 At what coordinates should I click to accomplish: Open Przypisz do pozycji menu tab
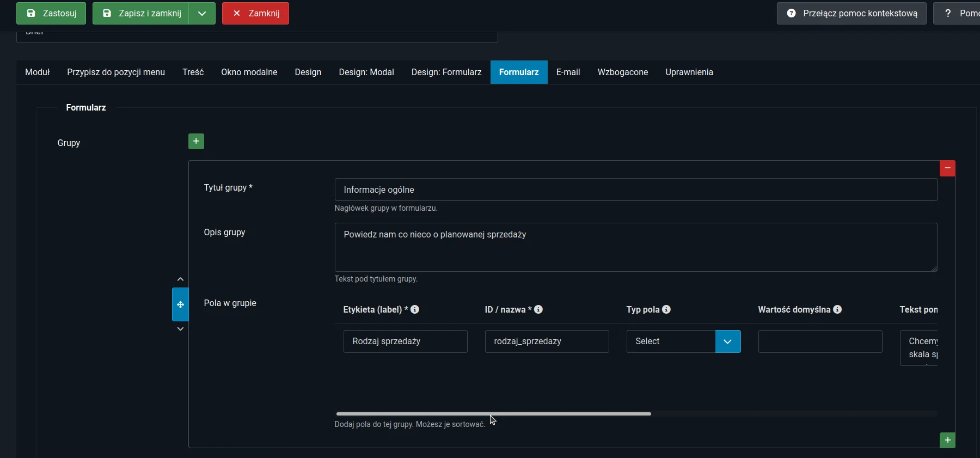116,72
